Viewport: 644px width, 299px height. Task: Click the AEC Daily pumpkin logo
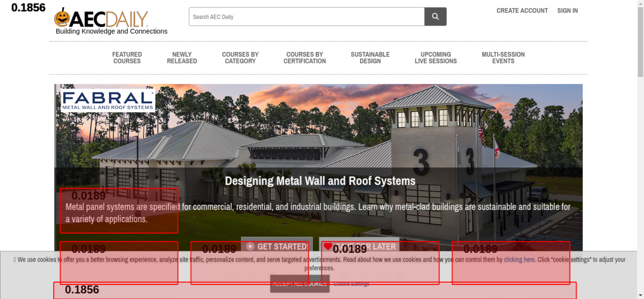pyautogui.click(x=101, y=19)
